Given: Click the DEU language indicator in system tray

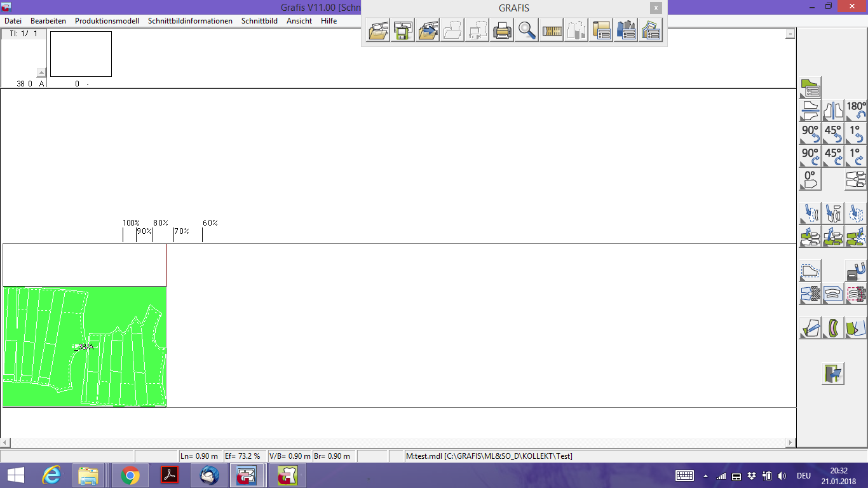Looking at the screenshot, I should pyautogui.click(x=803, y=475).
